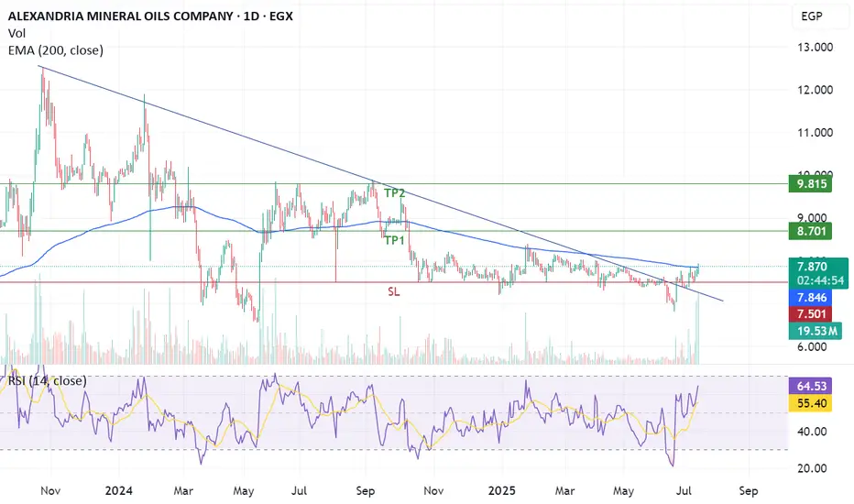Select the RSI (14, close) indicator label

click(x=48, y=380)
